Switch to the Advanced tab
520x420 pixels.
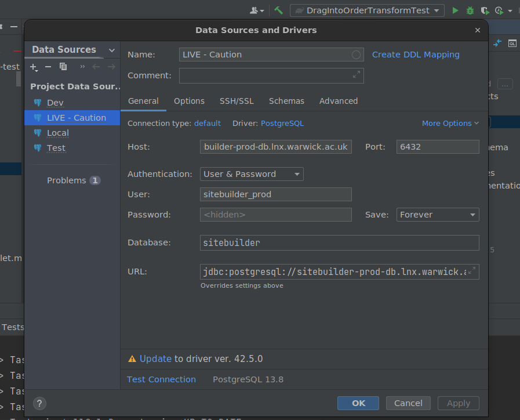339,101
